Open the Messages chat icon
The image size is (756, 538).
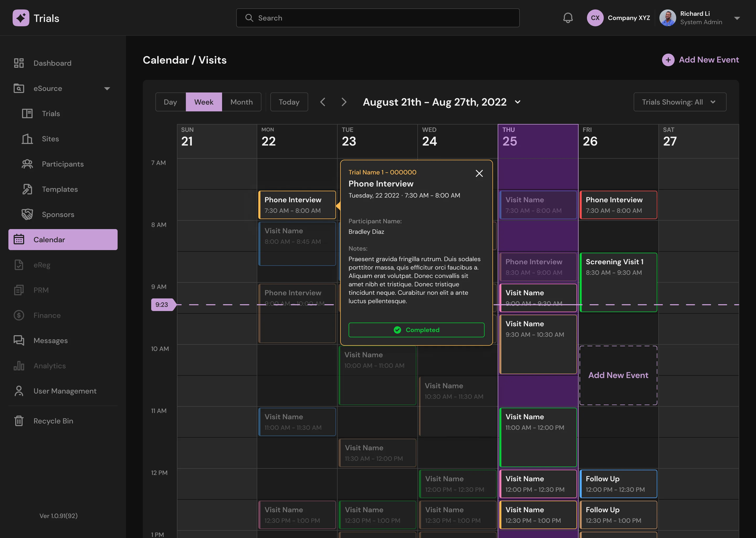(x=19, y=340)
